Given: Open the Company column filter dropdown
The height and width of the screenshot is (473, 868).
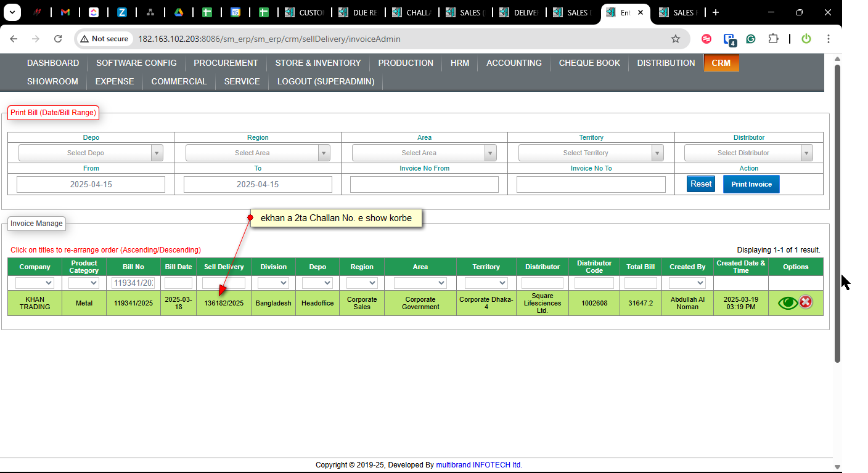Looking at the screenshot, I should pyautogui.click(x=35, y=283).
